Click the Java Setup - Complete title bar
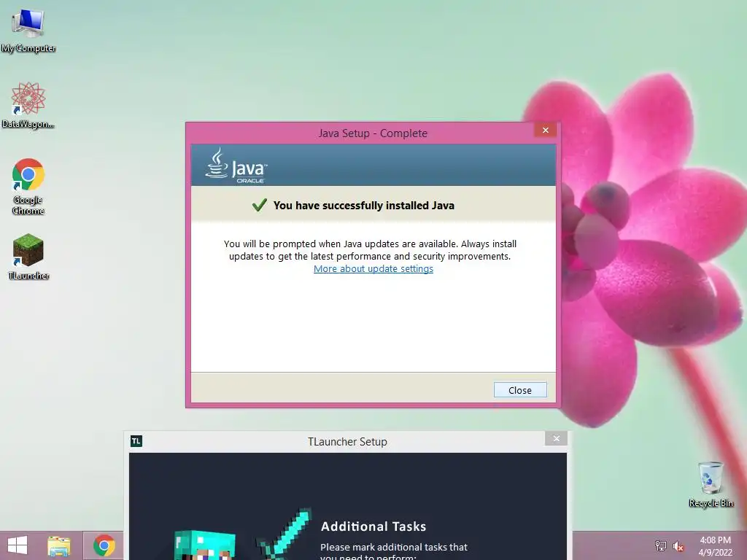Viewport: 747px width, 560px height. coord(373,133)
